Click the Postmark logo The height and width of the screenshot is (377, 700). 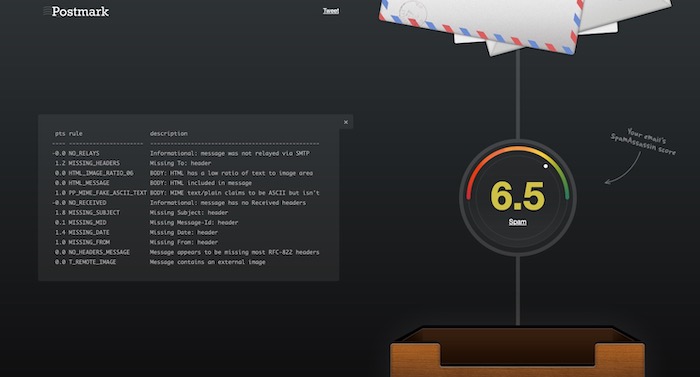tap(76, 11)
